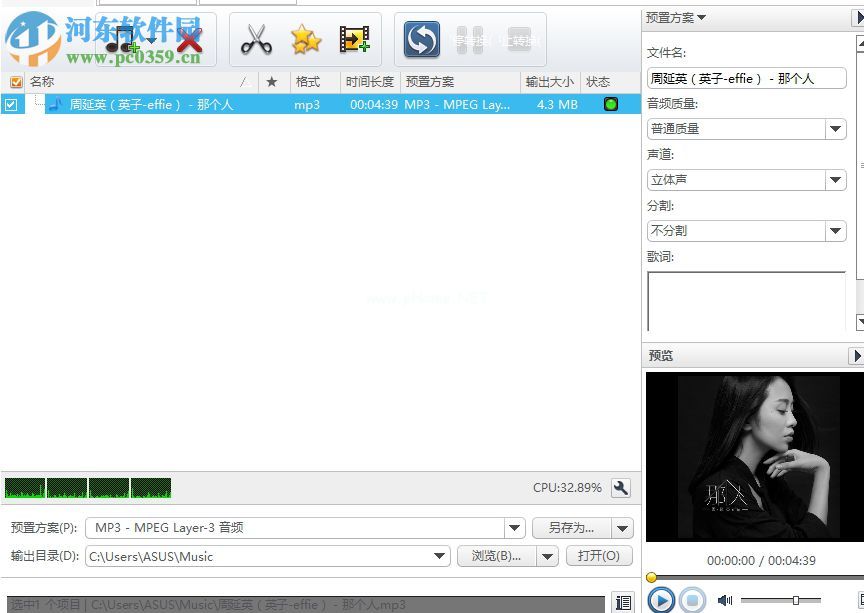Open settings via the wrench icon

tap(620, 488)
